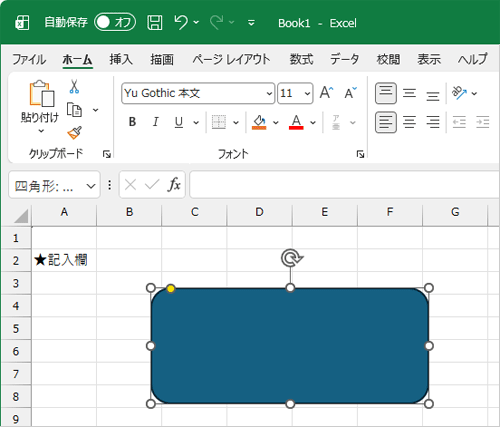This screenshot has height=427, width=500.
Task: Click the Redo arrow icon
Action: (217, 22)
